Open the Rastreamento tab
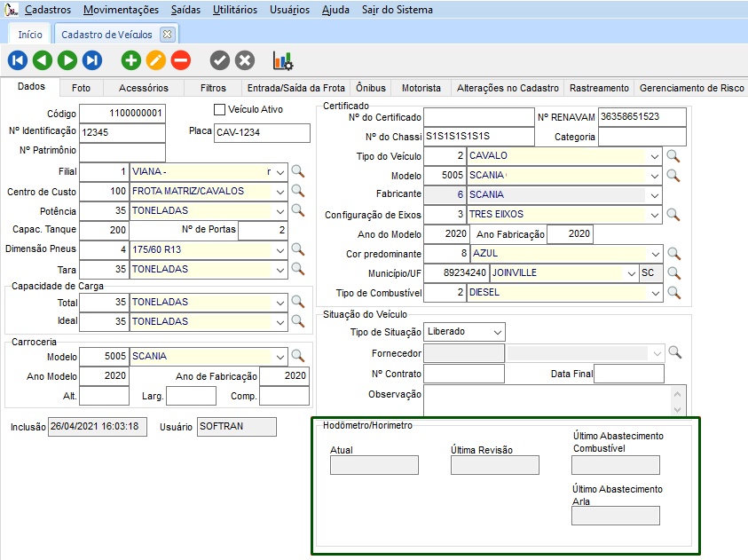 click(599, 88)
